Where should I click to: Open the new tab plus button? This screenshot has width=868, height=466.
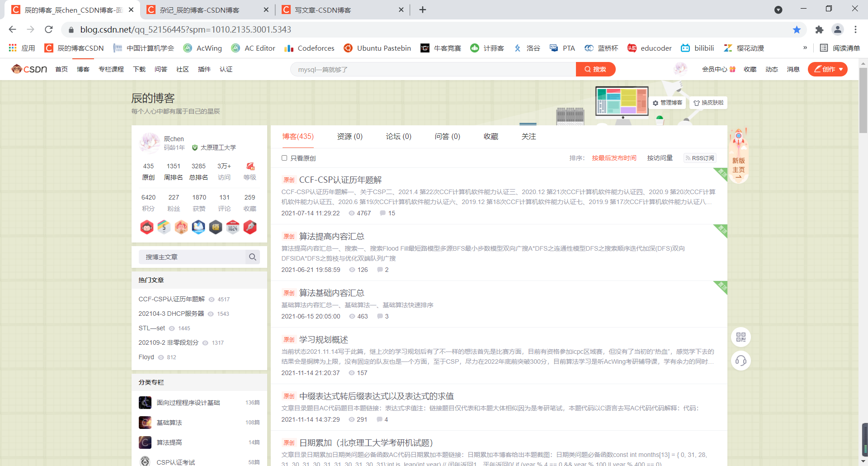(x=423, y=10)
